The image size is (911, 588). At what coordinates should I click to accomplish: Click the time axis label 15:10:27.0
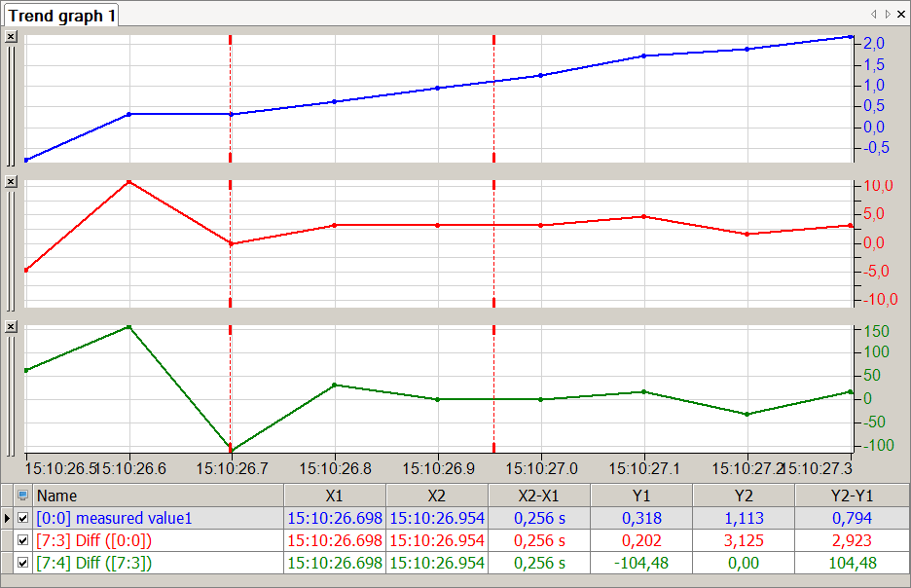point(541,468)
